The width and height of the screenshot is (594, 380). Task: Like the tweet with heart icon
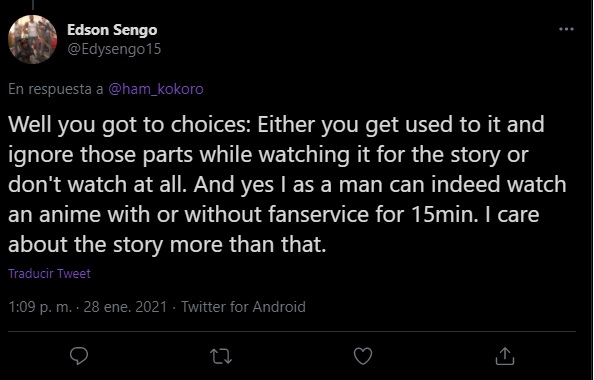pos(363,356)
